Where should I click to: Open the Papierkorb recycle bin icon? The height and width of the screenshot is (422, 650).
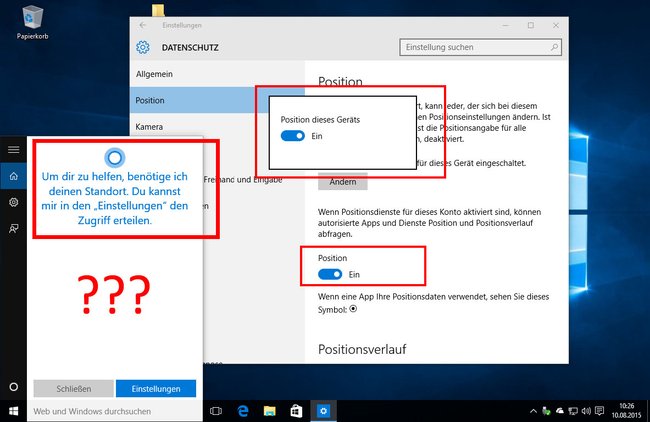click(32, 22)
